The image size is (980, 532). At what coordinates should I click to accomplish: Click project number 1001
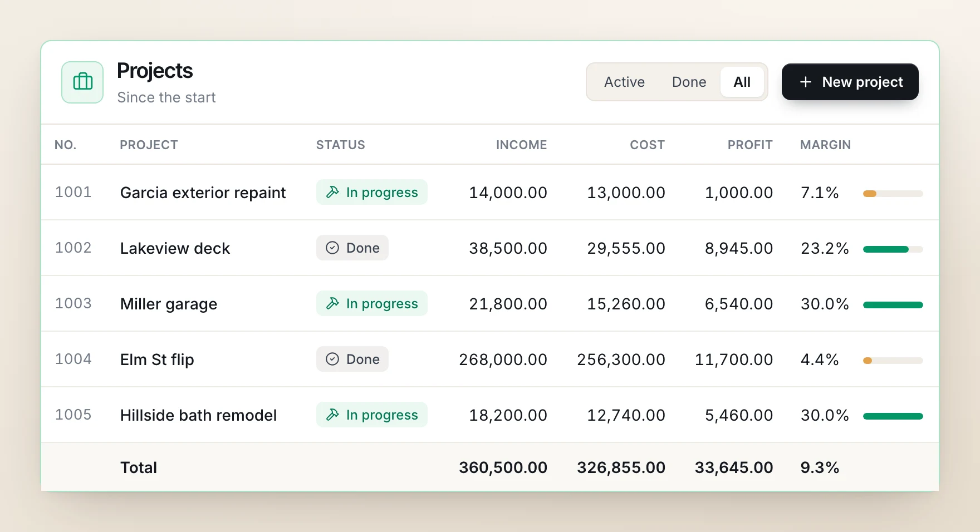coord(73,192)
